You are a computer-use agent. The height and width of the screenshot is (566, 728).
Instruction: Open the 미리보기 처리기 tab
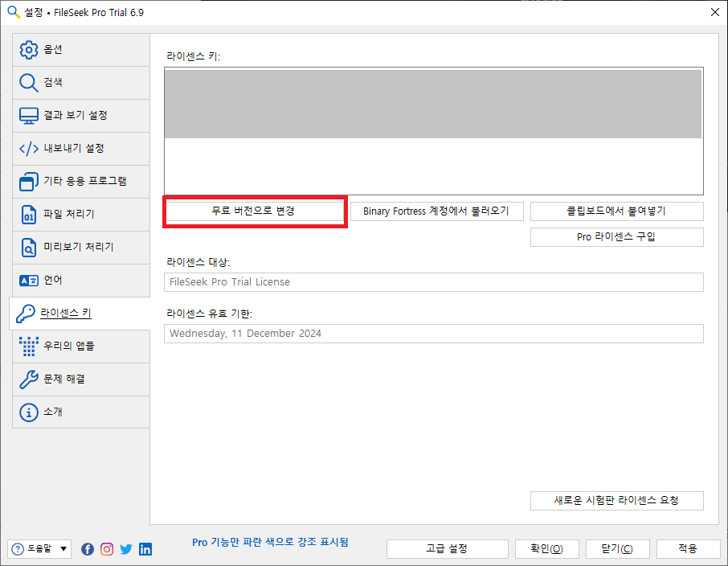click(81, 248)
